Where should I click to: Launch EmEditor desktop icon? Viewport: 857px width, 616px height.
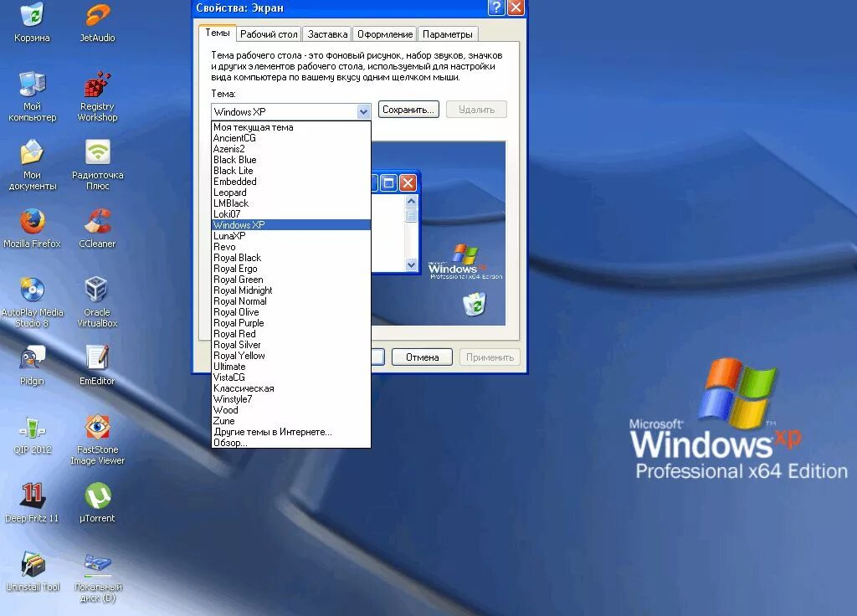(97, 366)
